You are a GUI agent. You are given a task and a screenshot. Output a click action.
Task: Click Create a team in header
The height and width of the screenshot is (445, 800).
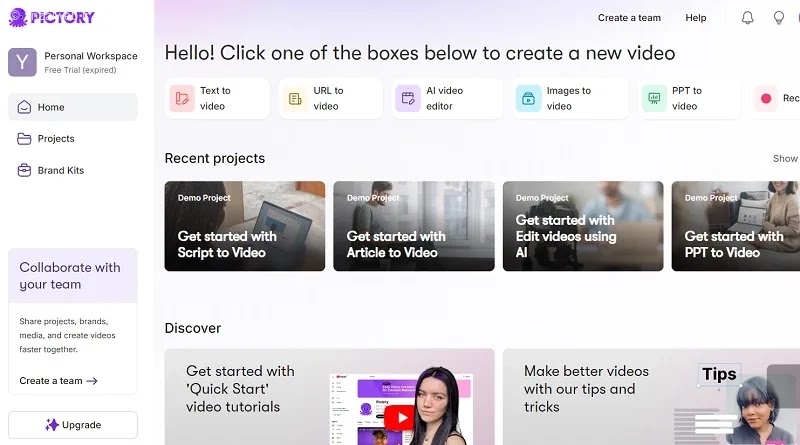pos(629,18)
